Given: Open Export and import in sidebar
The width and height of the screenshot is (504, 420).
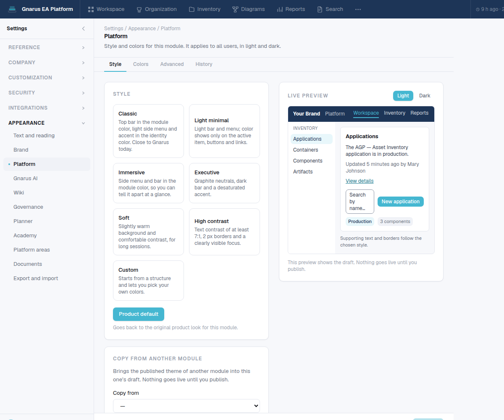Looking at the screenshot, I should 47,278.
